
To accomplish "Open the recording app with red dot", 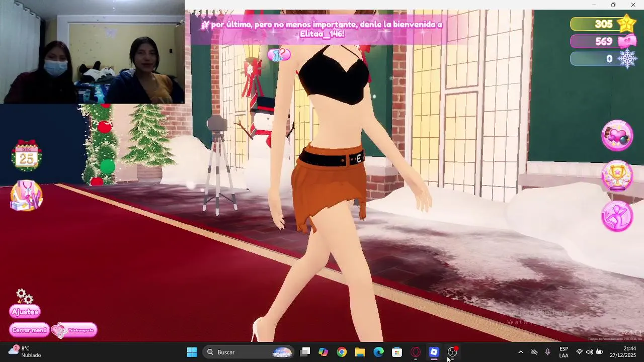I will click(452, 352).
